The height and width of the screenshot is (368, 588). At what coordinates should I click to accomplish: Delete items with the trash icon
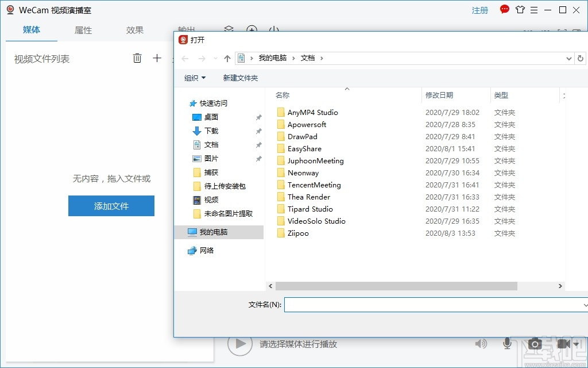[x=137, y=58]
